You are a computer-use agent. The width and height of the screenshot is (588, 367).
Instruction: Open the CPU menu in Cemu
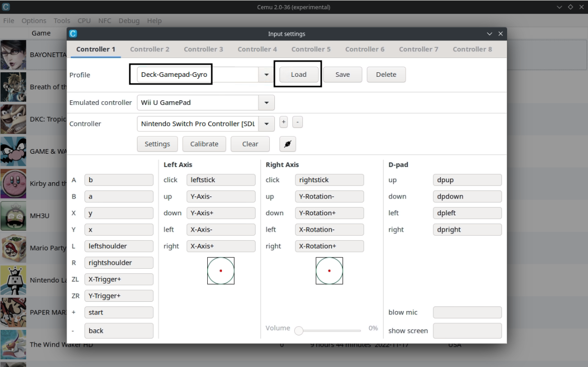point(84,21)
